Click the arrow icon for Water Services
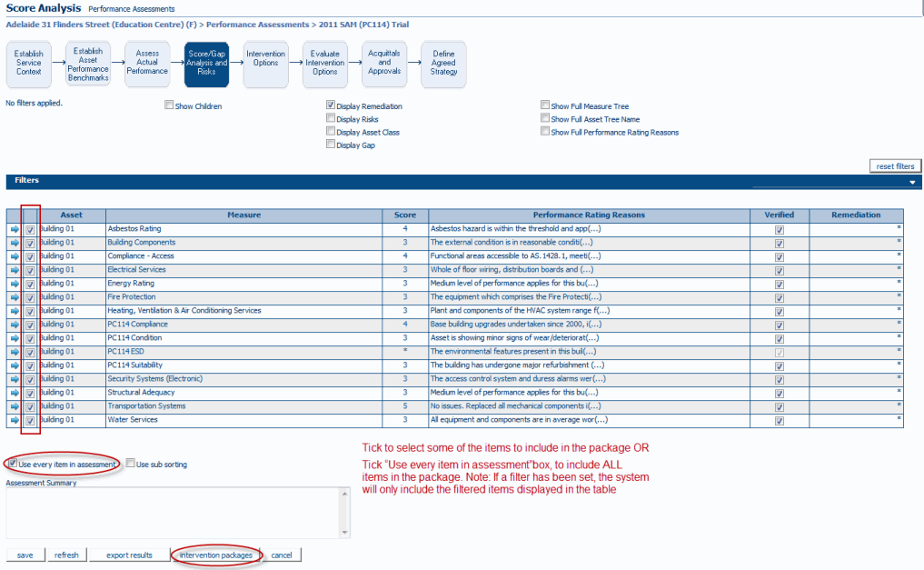Screen dimensions: 924x570 tap(15, 420)
